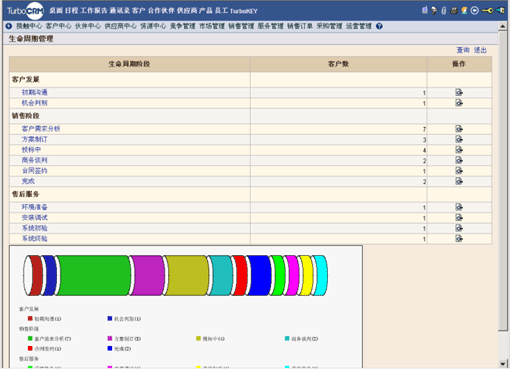This screenshot has width=510, height=369.
Task: Click the scrollbar down arrow
Action: [x=503, y=364]
